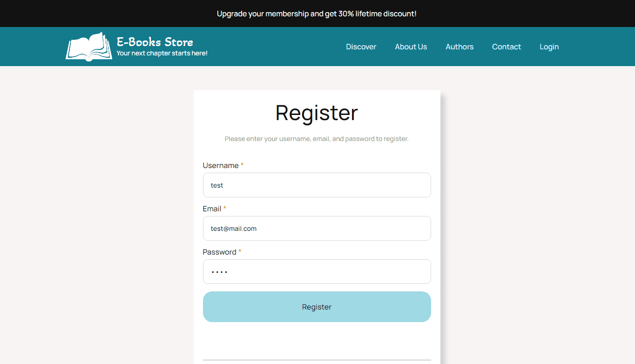Click the "Please enter your username" instruction text

pos(317,139)
